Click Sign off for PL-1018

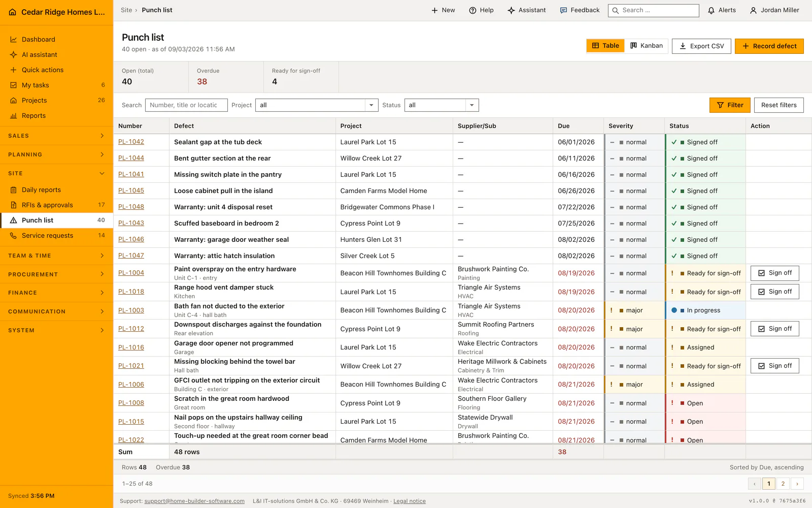tap(774, 292)
